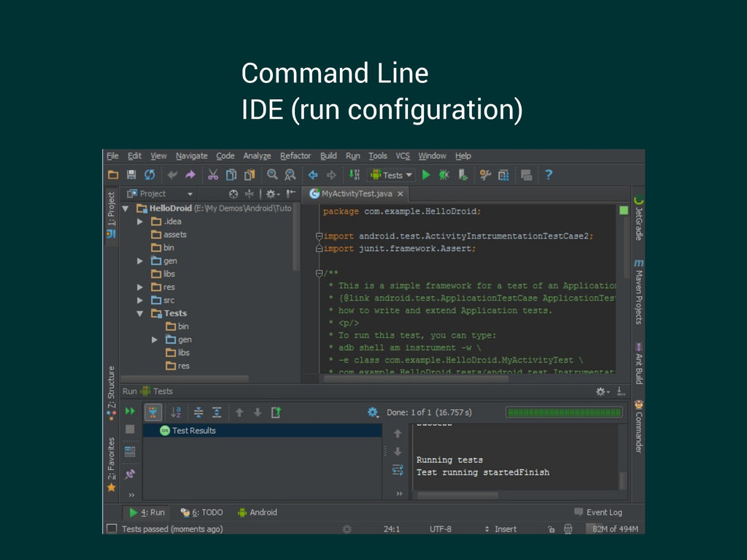Open the Event Log button
747x560 pixels.
click(597, 513)
